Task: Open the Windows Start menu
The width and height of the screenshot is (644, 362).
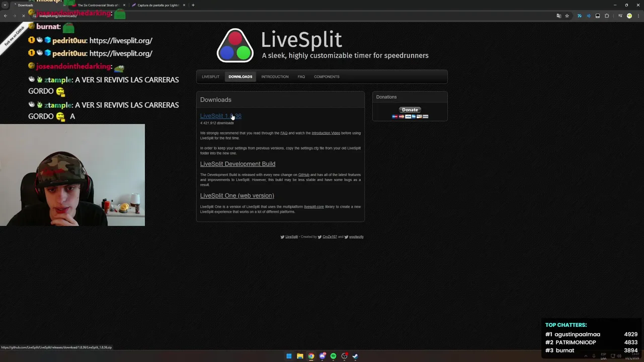Action: (289, 356)
